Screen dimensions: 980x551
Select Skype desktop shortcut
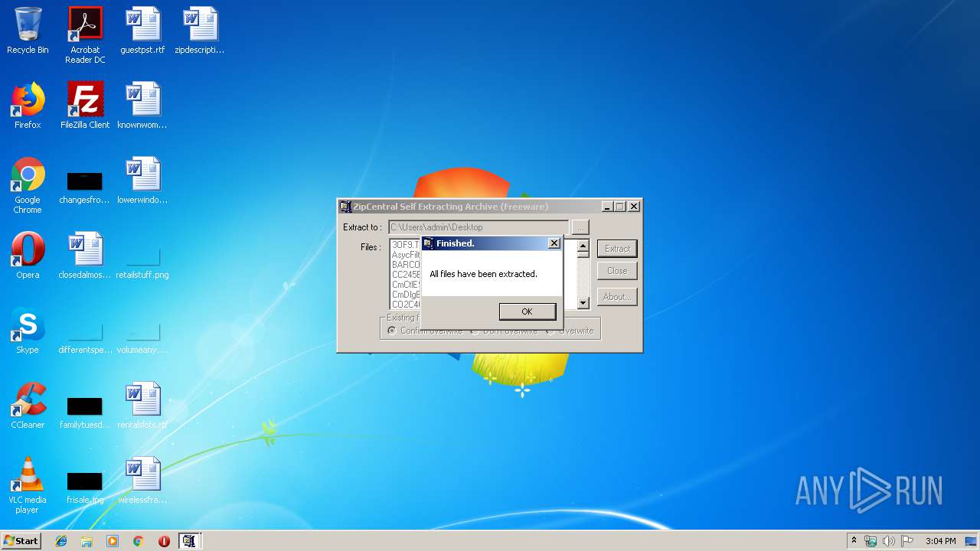28,331
